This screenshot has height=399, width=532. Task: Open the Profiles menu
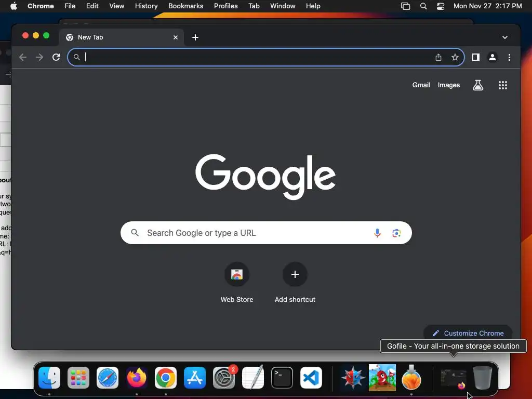click(225, 6)
